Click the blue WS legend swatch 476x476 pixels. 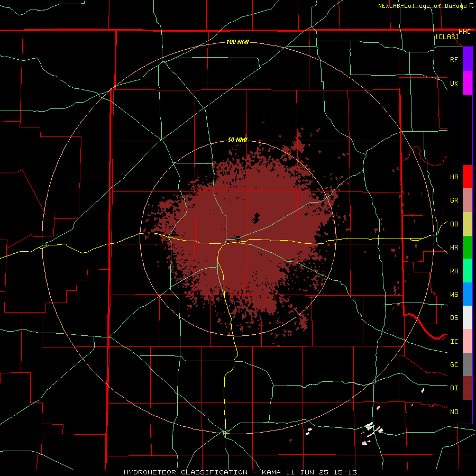pyautogui.click(x=467, y=294)
